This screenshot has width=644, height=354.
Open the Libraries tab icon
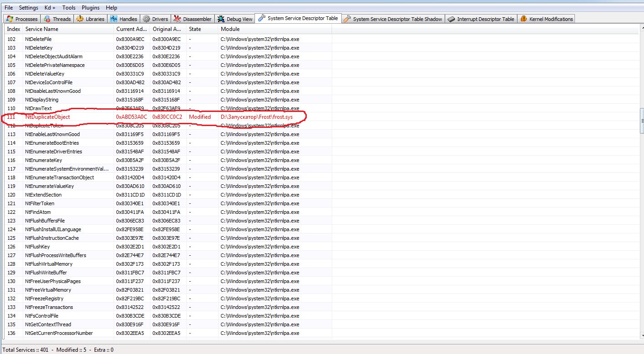[80, 19]
